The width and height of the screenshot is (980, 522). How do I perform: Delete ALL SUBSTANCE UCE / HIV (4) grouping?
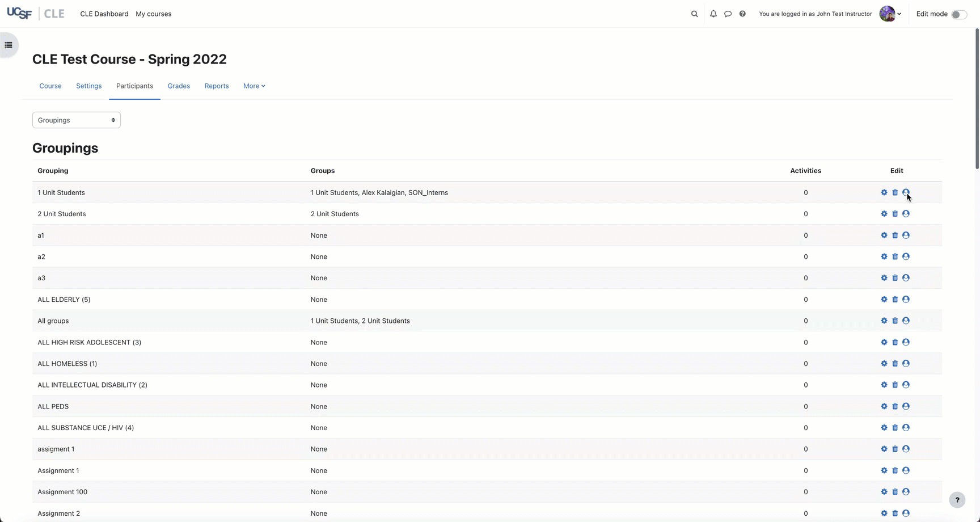click(x=895, y=428)
